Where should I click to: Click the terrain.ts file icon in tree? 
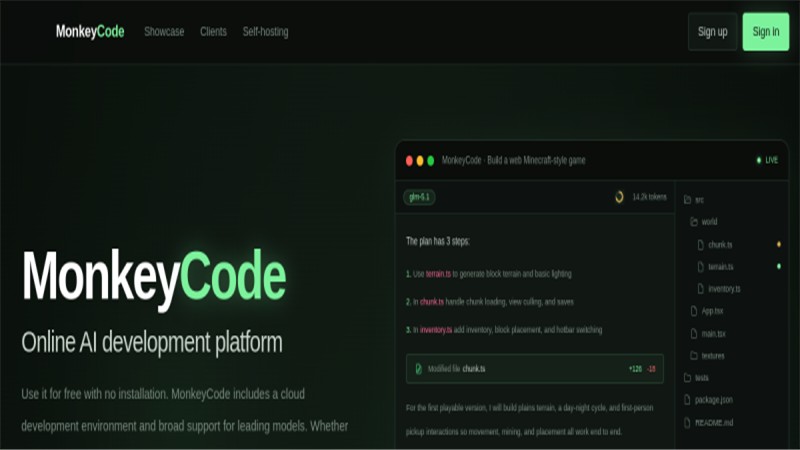click(701, 267)
